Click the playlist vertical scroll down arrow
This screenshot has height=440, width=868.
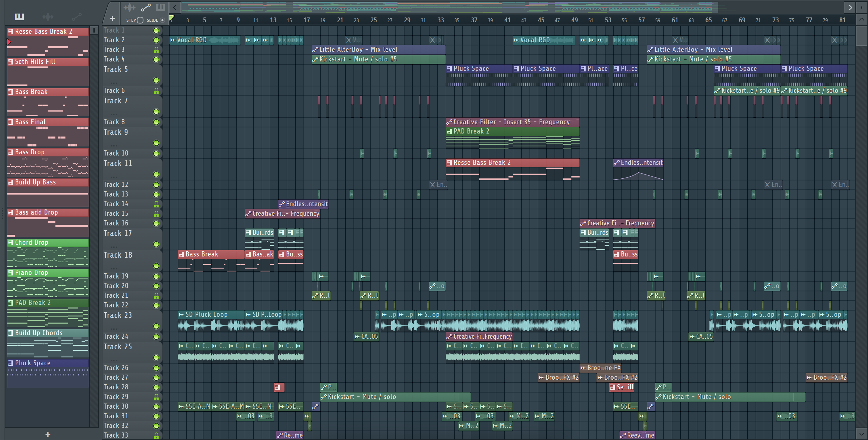pos(862,434)
